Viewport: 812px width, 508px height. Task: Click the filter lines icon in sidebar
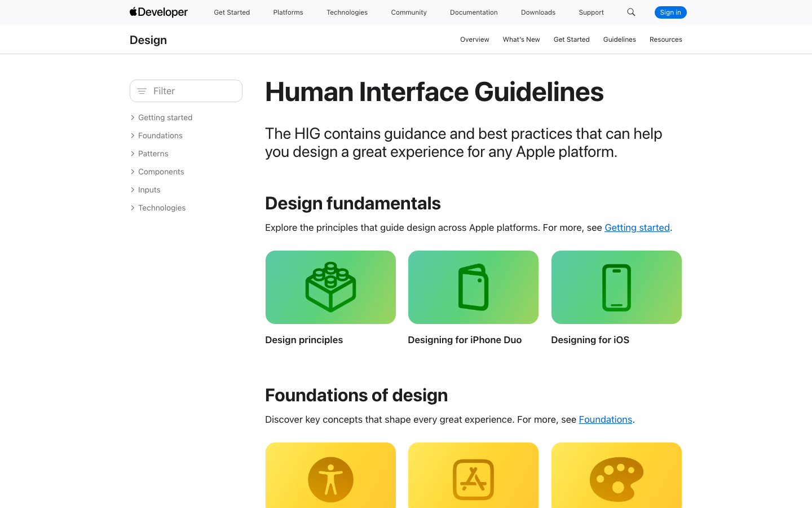pos(142,91)
